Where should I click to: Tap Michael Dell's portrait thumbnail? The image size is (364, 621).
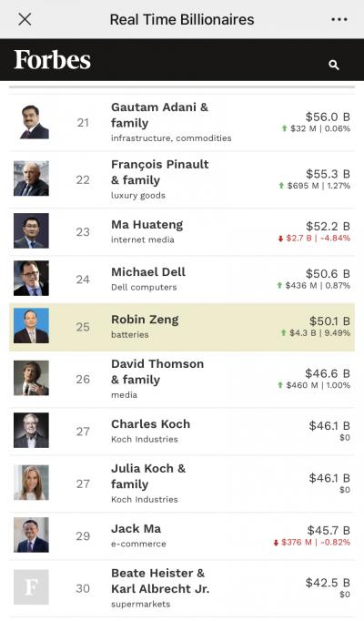(31, 279)
